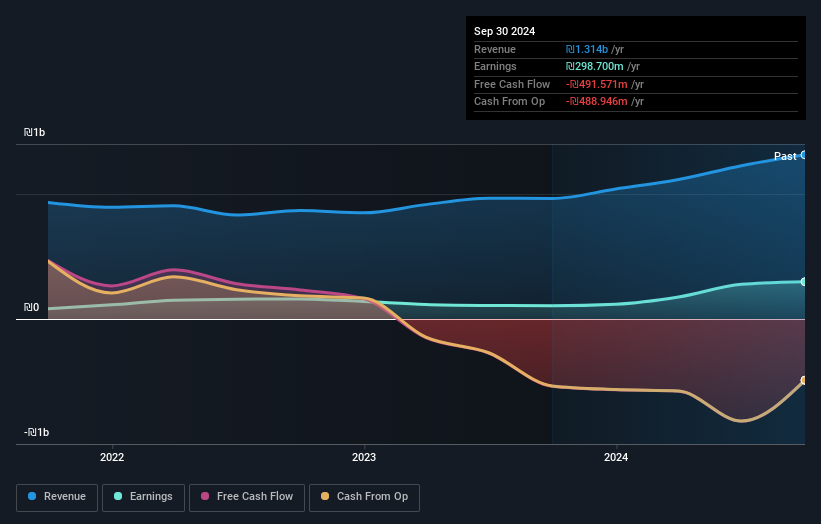
Task: Click the orange Cash From Op legend dot
Action: tap(325, 496)
